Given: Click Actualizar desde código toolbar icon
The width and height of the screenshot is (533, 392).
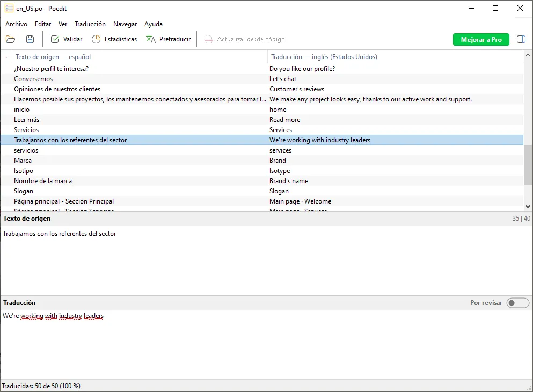Looking at the screenshot, I should point(209,39).
